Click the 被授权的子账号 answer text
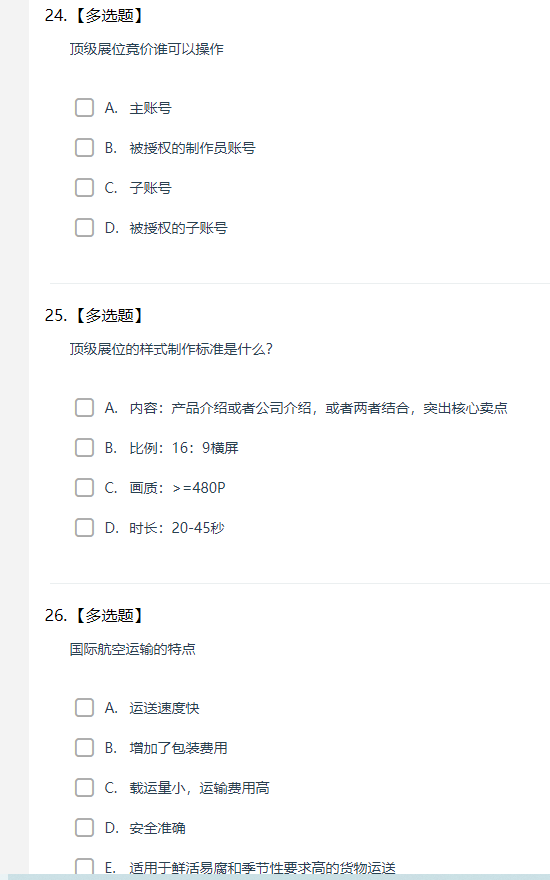This screenshot has width=550, height=880. pyautogui.click(x=178, y=228)
